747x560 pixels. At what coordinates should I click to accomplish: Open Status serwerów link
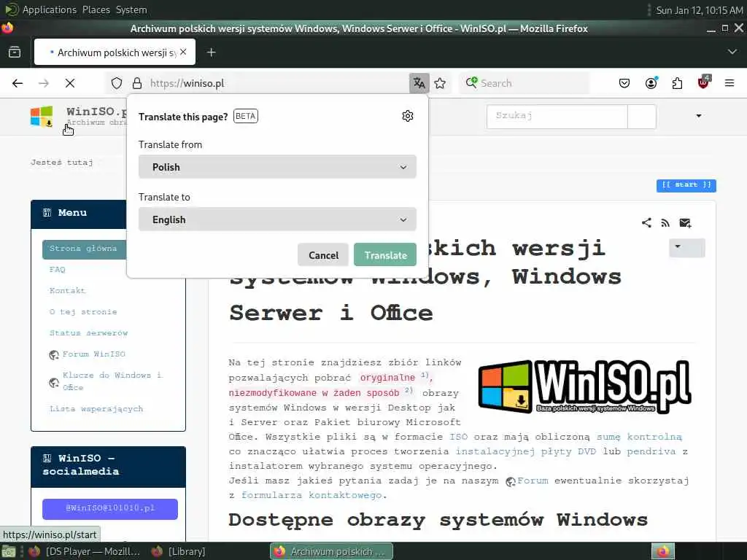tap(88, 332)
